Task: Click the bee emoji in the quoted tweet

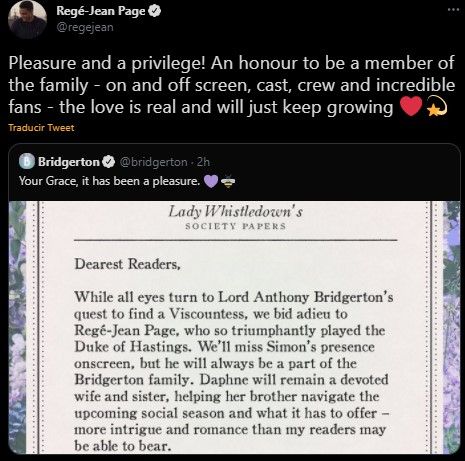Action: pos(228,181)
